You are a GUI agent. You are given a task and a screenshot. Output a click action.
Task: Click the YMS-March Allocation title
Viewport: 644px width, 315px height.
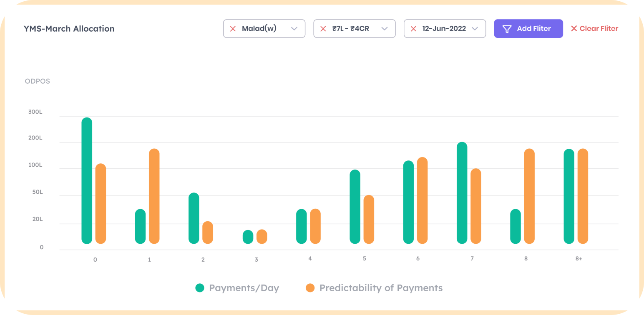[x=69, y=29]
